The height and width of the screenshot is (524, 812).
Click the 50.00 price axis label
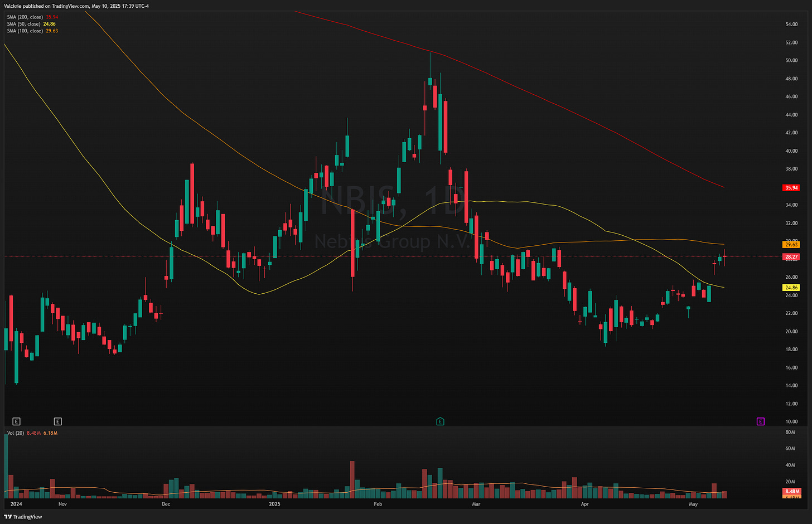click(x=791, y=61)
